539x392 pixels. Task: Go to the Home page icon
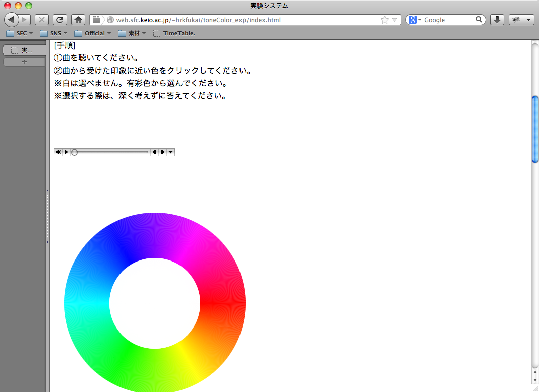click(78, 20)
